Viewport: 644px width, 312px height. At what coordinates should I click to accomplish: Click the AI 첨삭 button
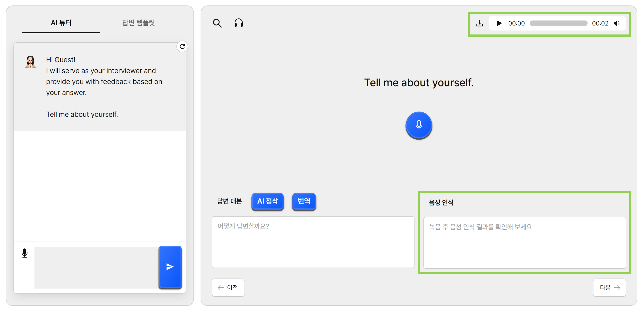click(x=267, y=201)
